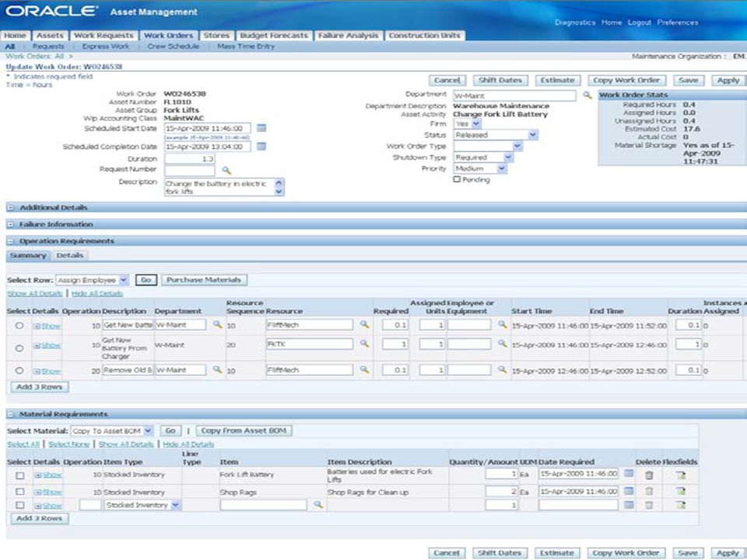Open flexfields for Shop Rags row
This screenshot has width=747, height=560.
pos(680,492)
